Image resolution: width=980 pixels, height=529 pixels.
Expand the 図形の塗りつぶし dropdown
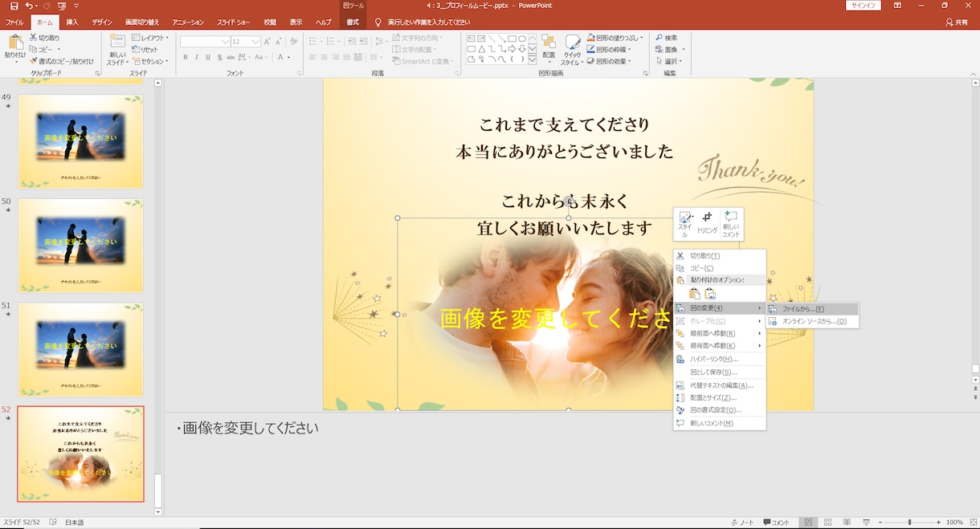[x=643, y=38]
